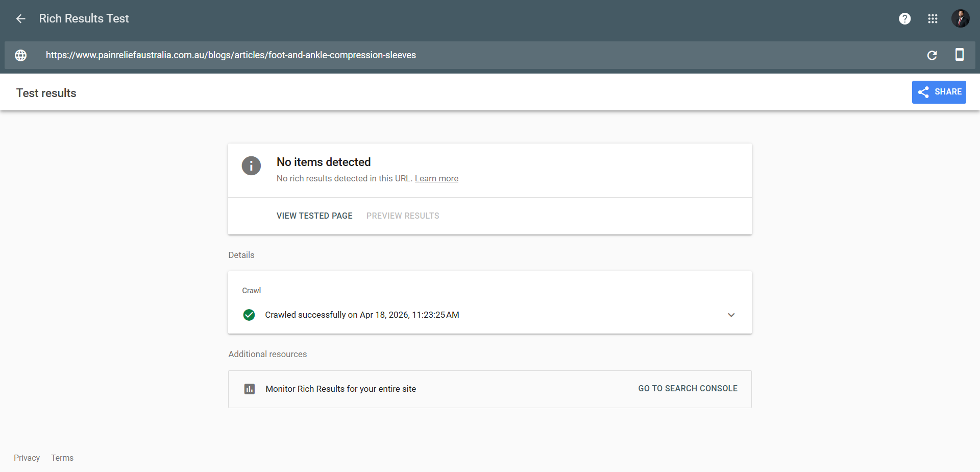
Task: Follow the Learn more link
Action: [x=436, y=179]
